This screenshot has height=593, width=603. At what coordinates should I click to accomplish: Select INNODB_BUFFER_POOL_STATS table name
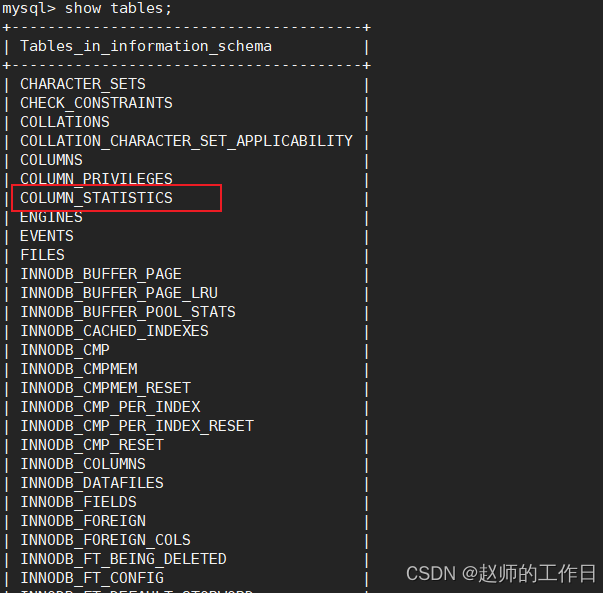(x=128, y=312)
